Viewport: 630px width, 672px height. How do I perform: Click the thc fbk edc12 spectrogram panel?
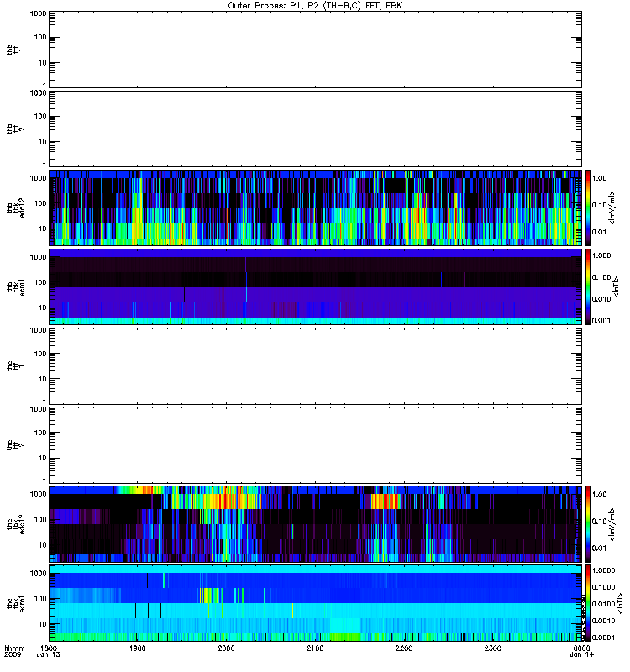[315, 524]
